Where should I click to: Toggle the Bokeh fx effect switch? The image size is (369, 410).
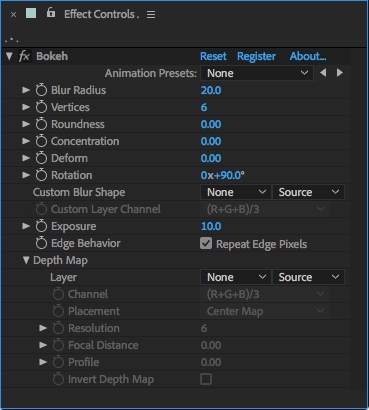(x=24, y=56)
